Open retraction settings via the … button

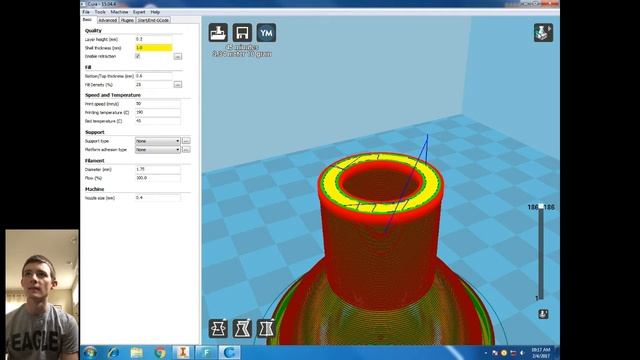point(178,57)
